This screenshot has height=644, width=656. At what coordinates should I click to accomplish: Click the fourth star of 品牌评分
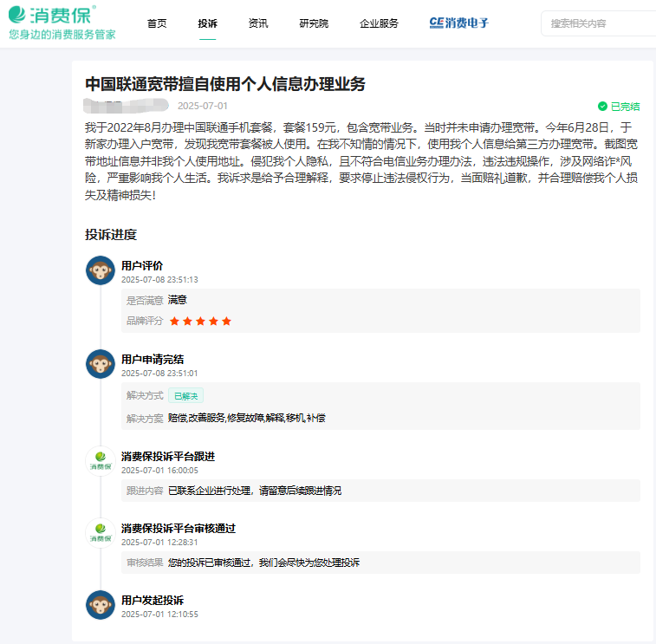pyautogui.click(x=213, y=321)
